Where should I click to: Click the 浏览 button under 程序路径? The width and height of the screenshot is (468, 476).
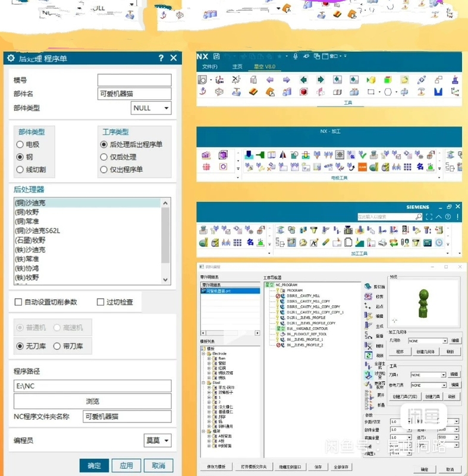click(93, 401)
